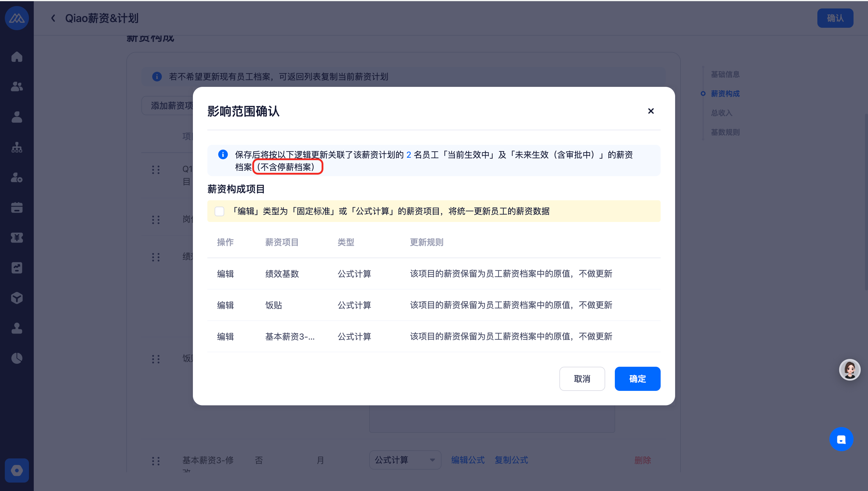Image resolution: width=868 pixels, height=491 pixels.
Task: Click the blue chat bubble icon
Action: [x=841, y=439]
